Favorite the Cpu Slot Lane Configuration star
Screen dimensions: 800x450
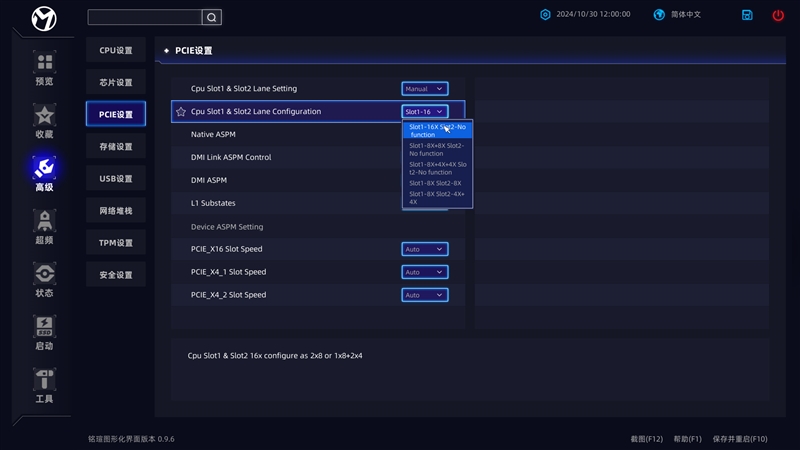pyautogui.click(x=181, y=112)
